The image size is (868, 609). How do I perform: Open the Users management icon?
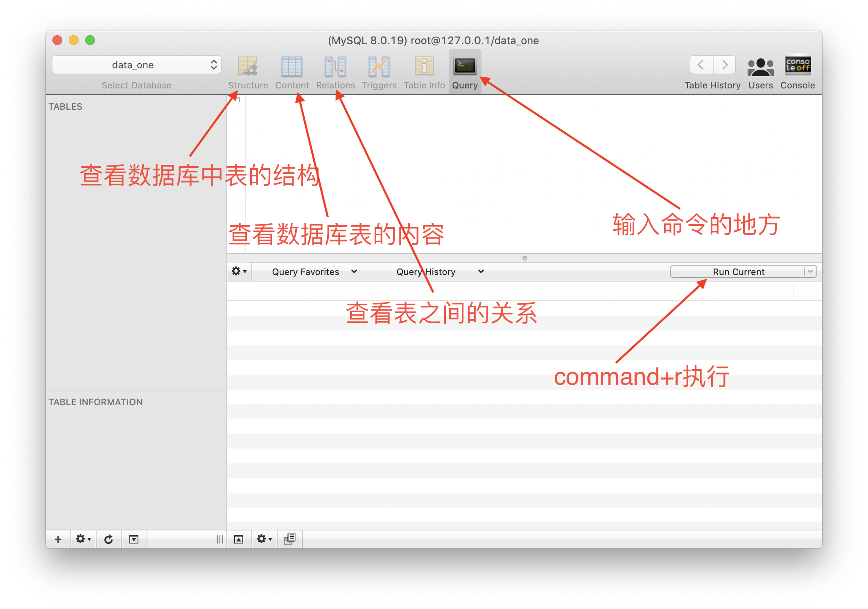tap(760, 67)
